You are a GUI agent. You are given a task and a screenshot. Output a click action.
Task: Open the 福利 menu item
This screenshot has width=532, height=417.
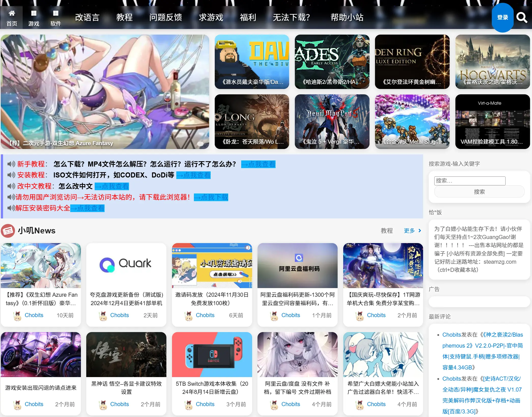[x=248, y=18]
